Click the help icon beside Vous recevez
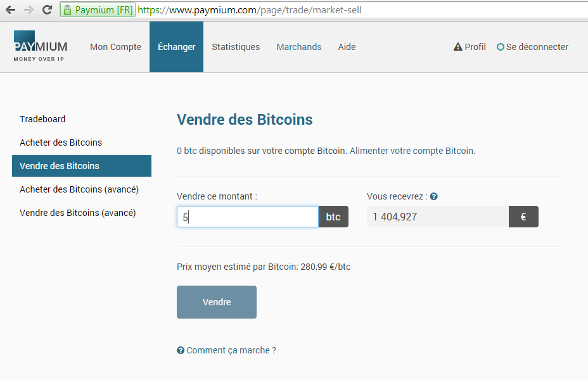 [x=434, y=197]
